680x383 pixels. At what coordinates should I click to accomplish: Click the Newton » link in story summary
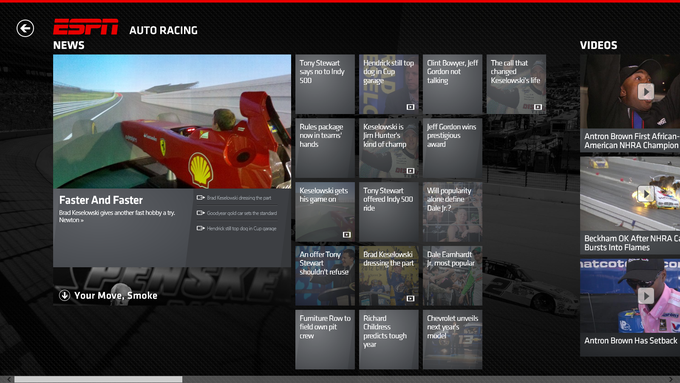(71, 220)
